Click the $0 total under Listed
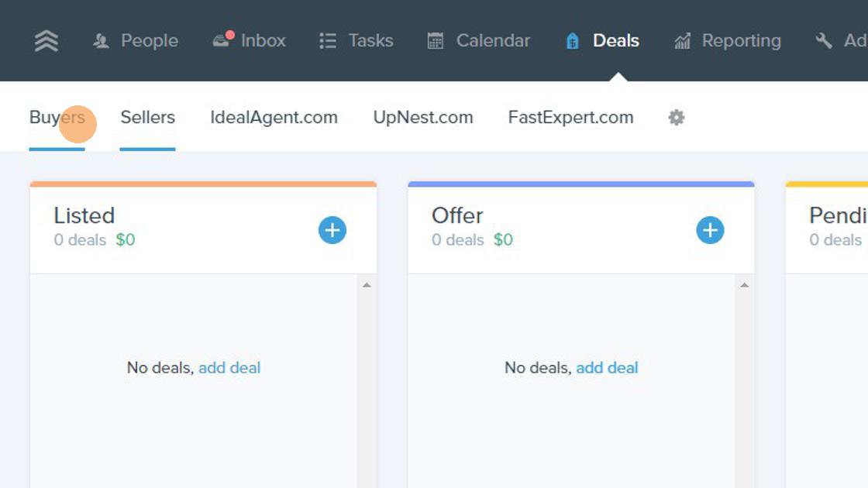Viewport: 868px width, 488px height. [126, 240]
